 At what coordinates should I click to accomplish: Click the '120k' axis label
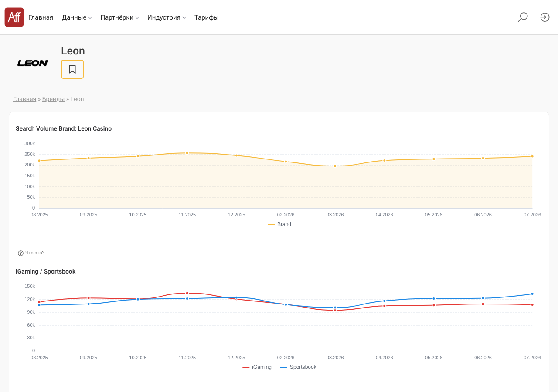pos(30,299)
